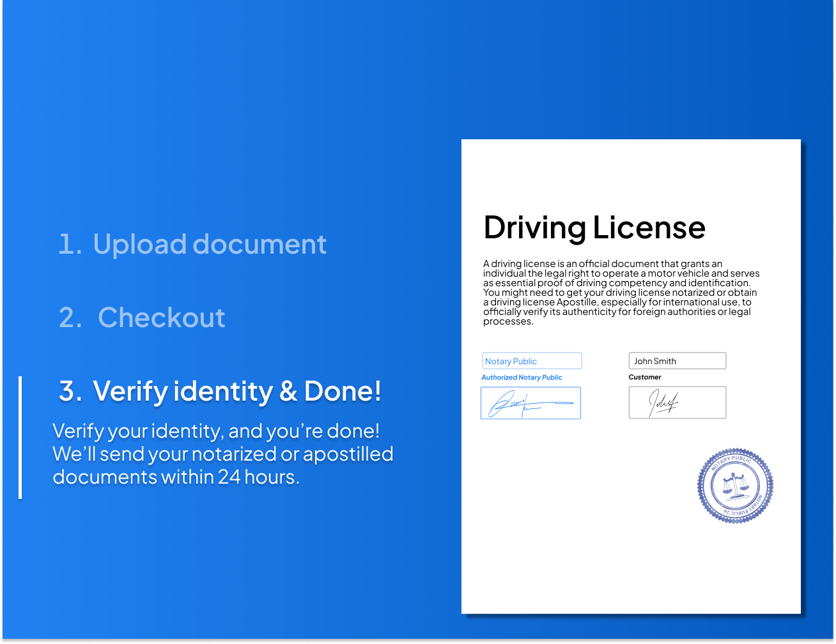Click the 'Authorized Notary Public' label
836x644 pixels.
click(522, 377)
